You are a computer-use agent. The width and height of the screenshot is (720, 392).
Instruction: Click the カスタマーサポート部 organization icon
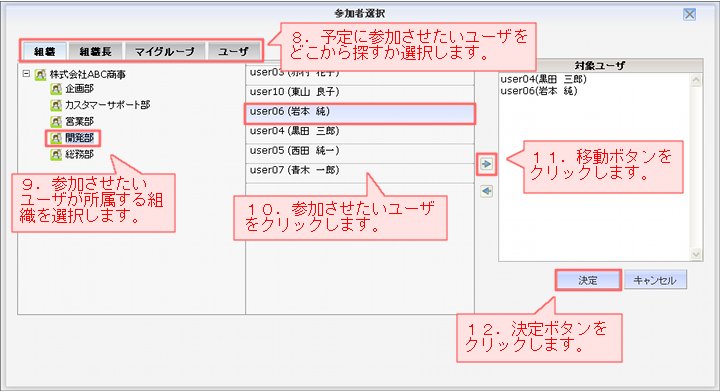56,105
